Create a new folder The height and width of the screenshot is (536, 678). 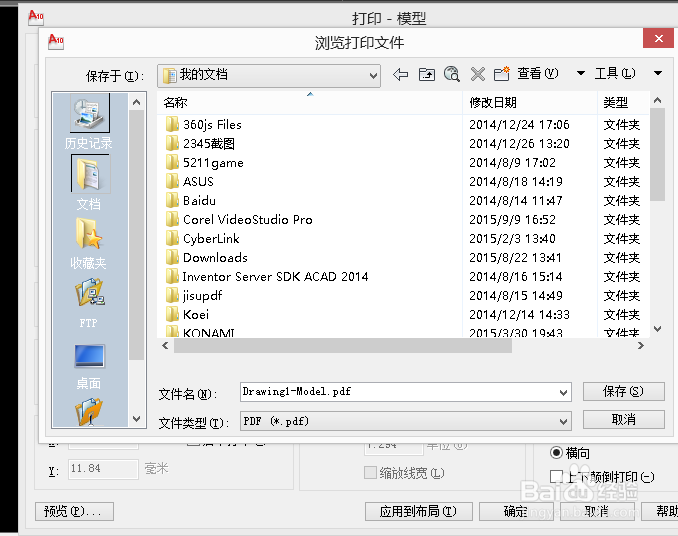click(502, 74)
